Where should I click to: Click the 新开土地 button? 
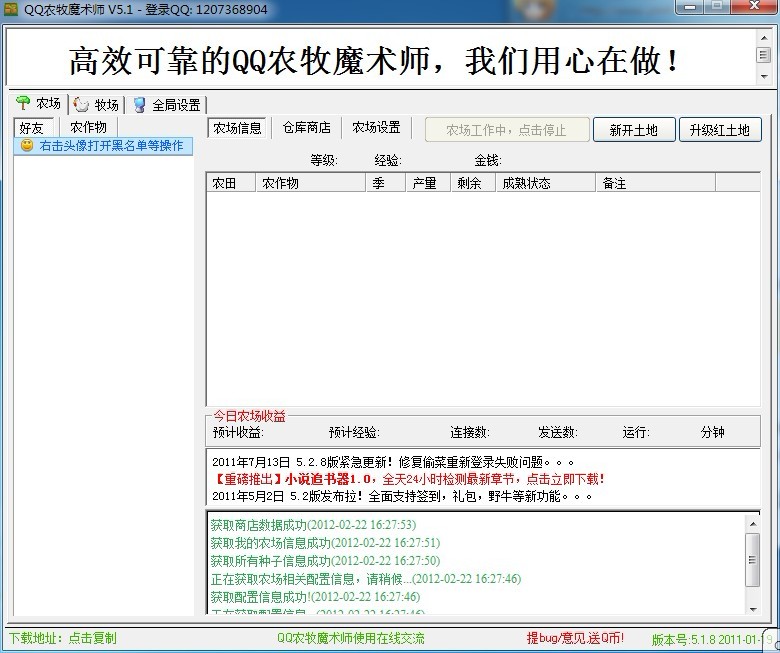[x=632, y=130]
